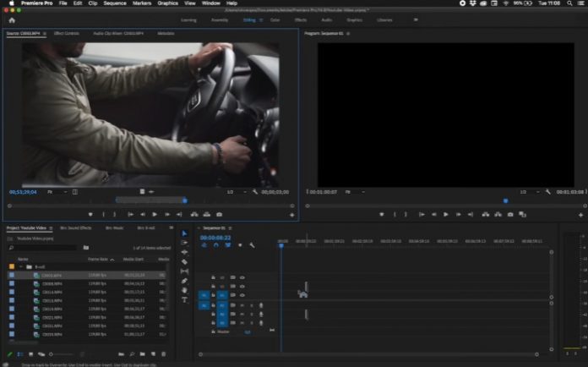588x367 pixels.
Task: Open Source monitor settings wrench
Action: [255, 192]
